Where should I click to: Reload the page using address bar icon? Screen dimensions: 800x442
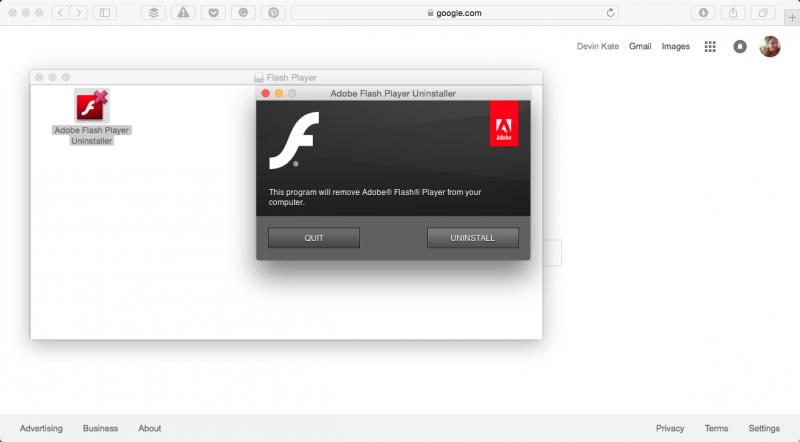tap(611, 13)
